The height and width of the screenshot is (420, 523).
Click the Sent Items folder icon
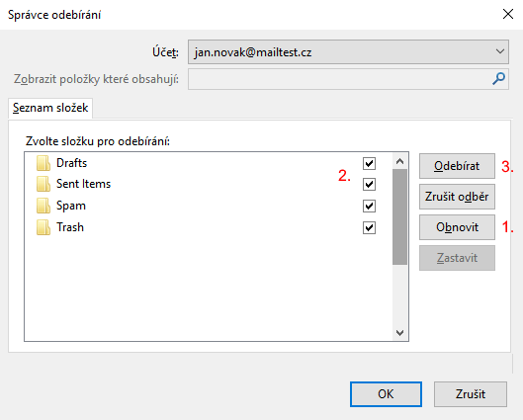[44, 184]
